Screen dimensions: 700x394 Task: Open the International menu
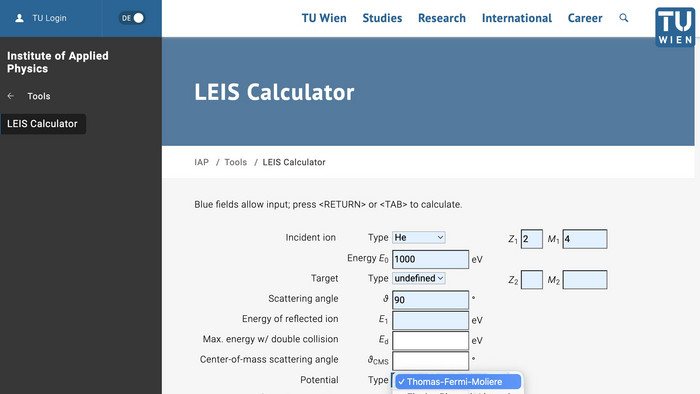coord(517,18)
